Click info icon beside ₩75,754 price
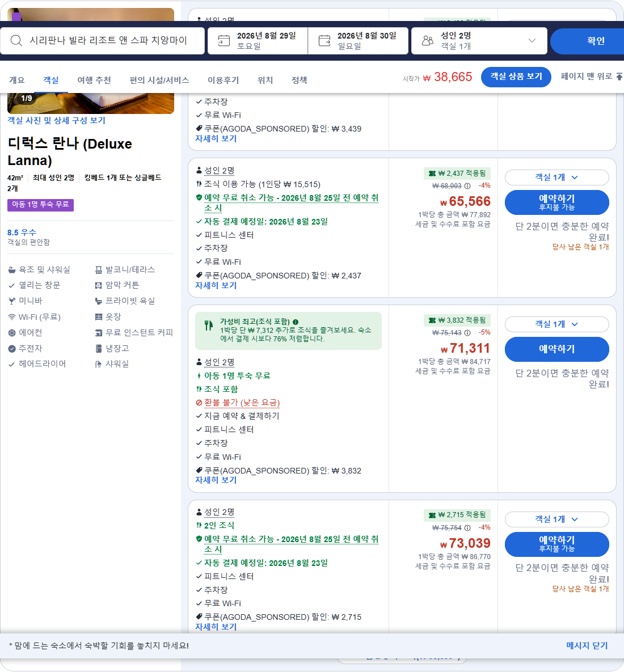624x672 pixels. click(467, 528)
